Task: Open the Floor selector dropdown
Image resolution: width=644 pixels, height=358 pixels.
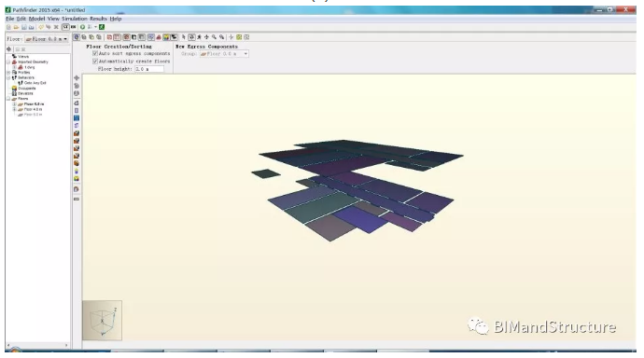Action: [x=47, y=39]
